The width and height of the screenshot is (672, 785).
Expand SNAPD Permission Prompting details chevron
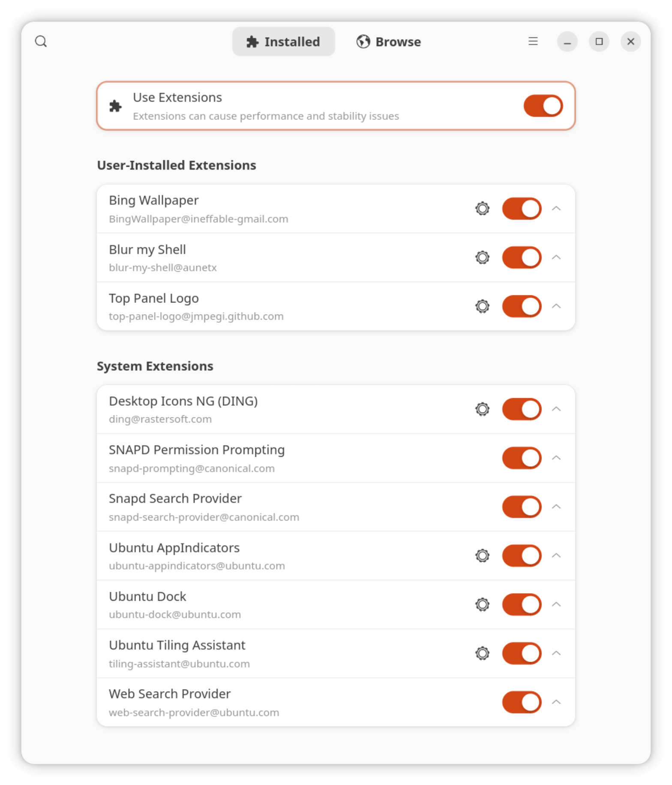point(556,458)
